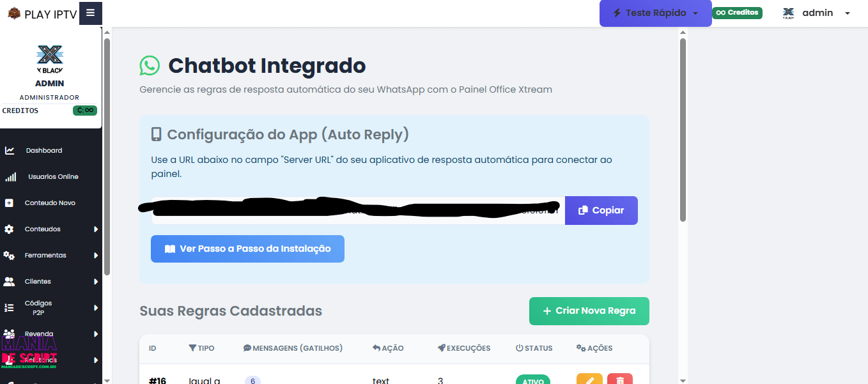Click the executions value 3

[440, 381]
